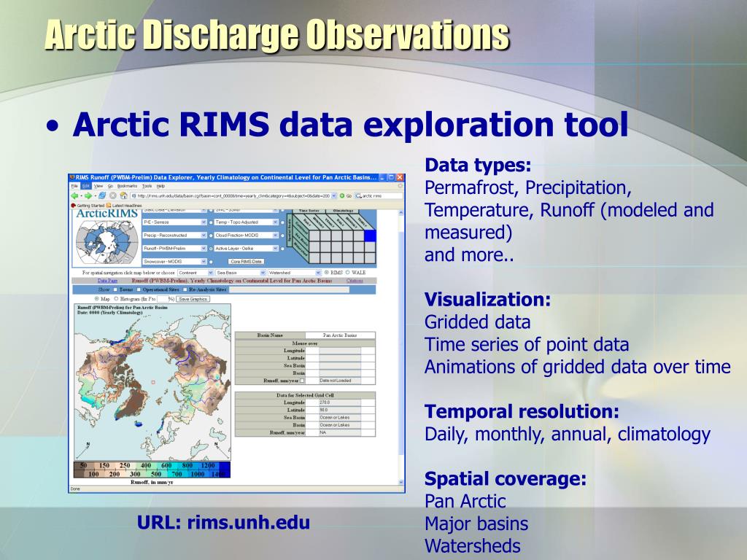The image size is (747, 560).
Task: Click the selected cell latitude value 90.0
Action: pos(340,410)
